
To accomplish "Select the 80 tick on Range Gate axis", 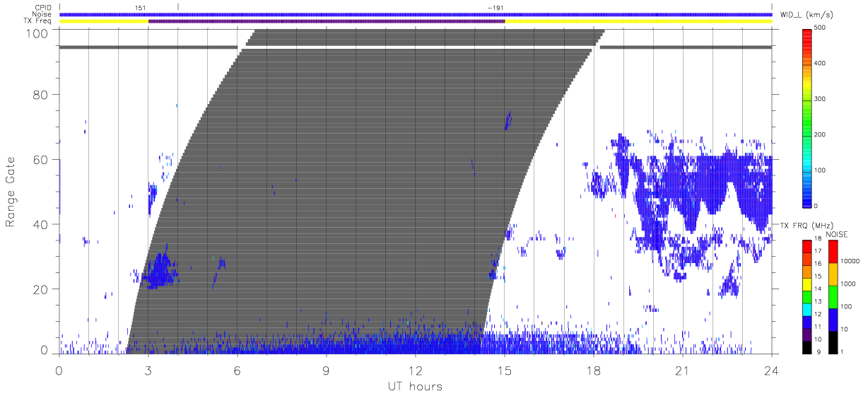I will point(41,94).
